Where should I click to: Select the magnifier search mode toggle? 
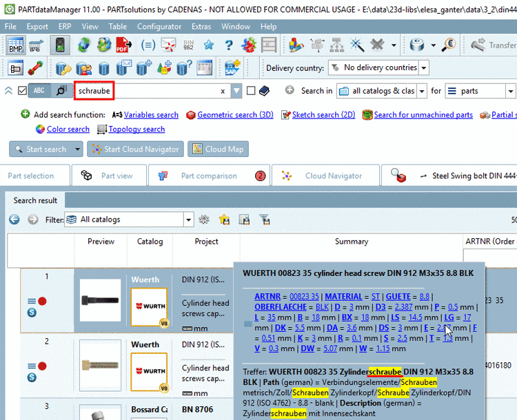click(x=61, y=91)
